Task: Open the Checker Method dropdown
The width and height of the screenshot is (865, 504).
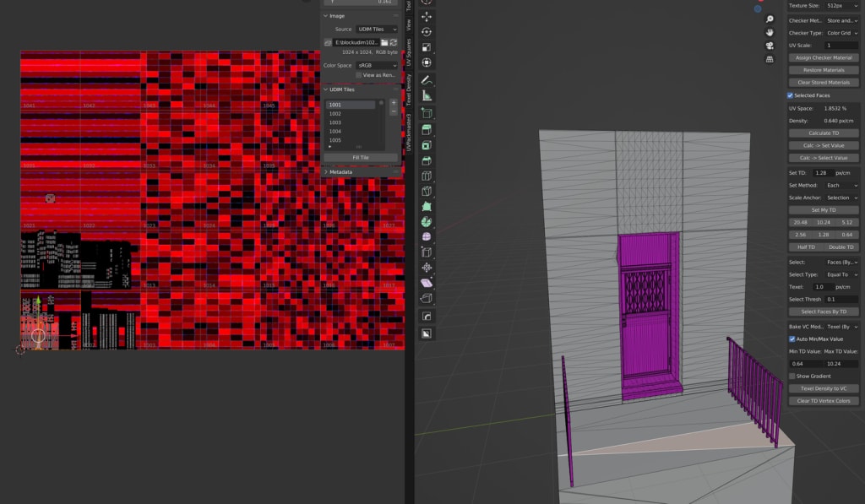Action: click(x=842, y=20)
